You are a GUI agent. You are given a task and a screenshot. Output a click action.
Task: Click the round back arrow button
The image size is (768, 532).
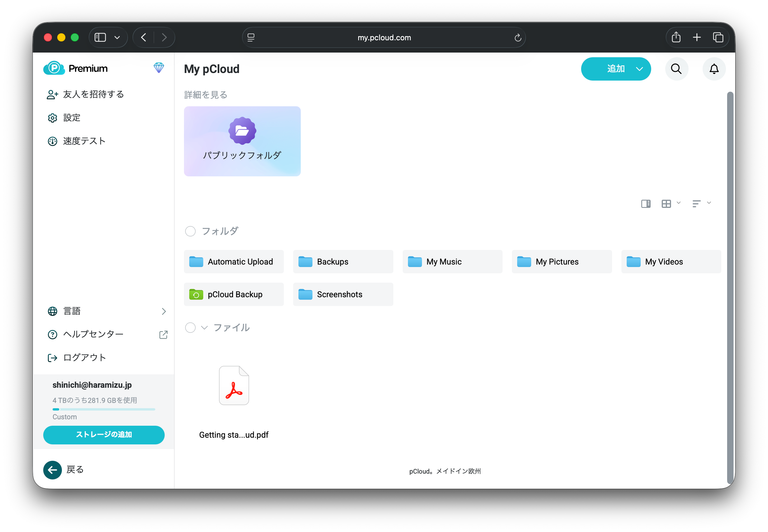(52, 470)
